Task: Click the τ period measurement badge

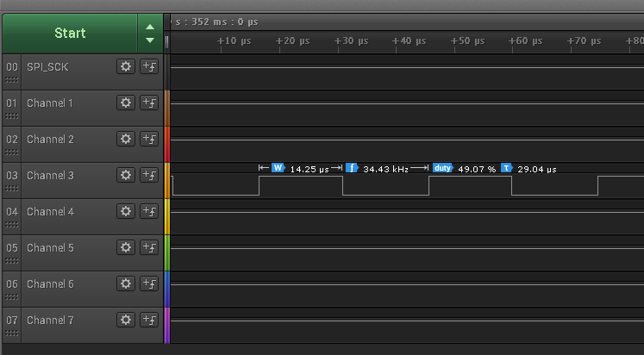Action: [x=507, y=168]
